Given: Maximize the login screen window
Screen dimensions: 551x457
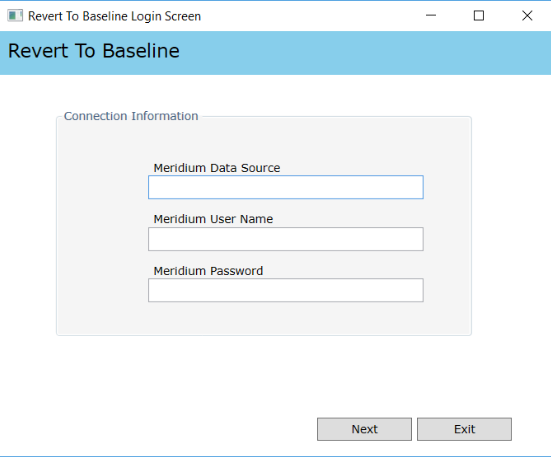Looking at the screenshot, I should (x=479, y=15).
